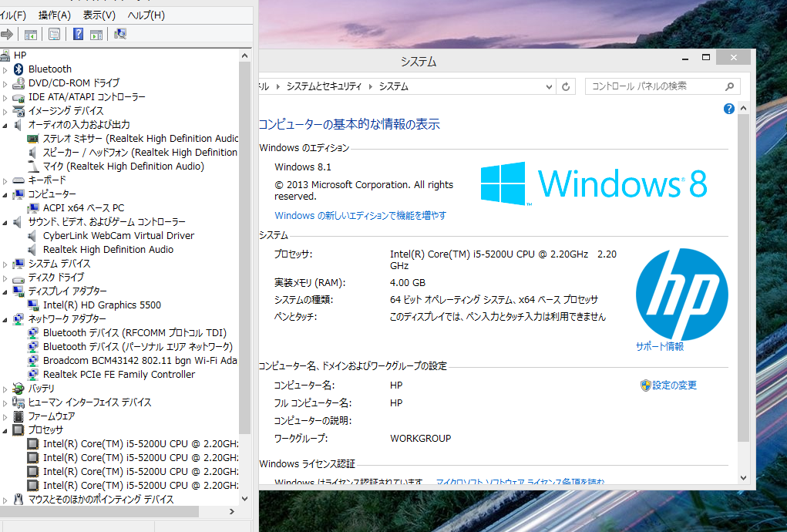Click the show/hide console tree toolbar icon
The width and height of the screenshot is (787, 532).
tap(31, 34)
